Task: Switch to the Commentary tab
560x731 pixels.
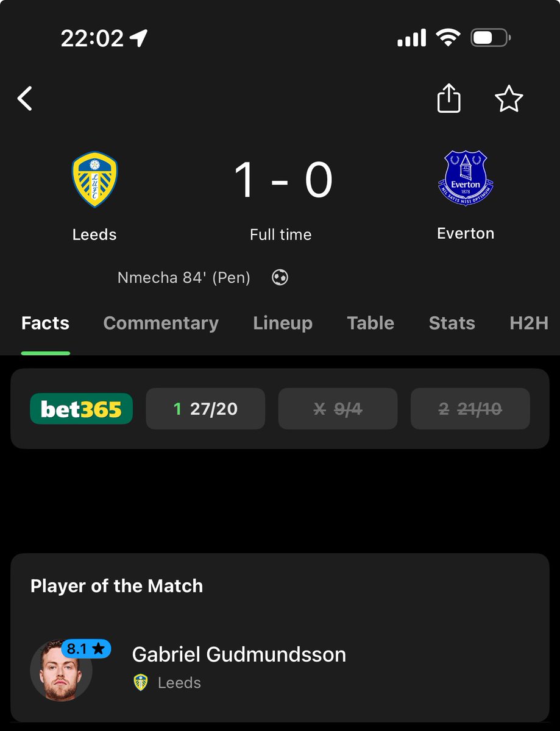Action: point(161,323)
